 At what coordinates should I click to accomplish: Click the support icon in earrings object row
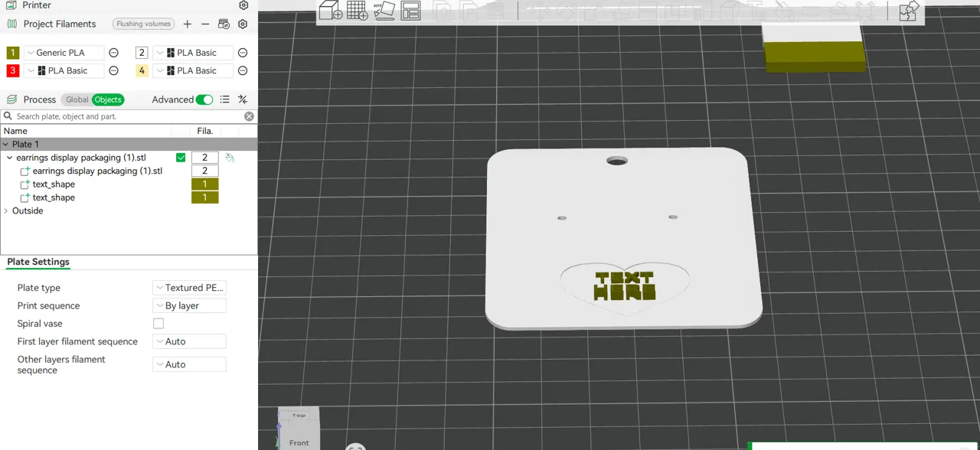(x=230, y=158)
